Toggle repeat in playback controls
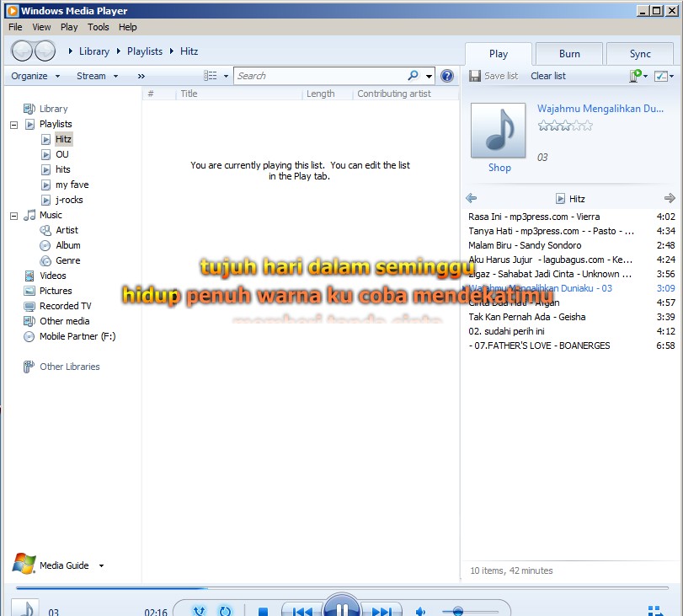 [225, 611]
